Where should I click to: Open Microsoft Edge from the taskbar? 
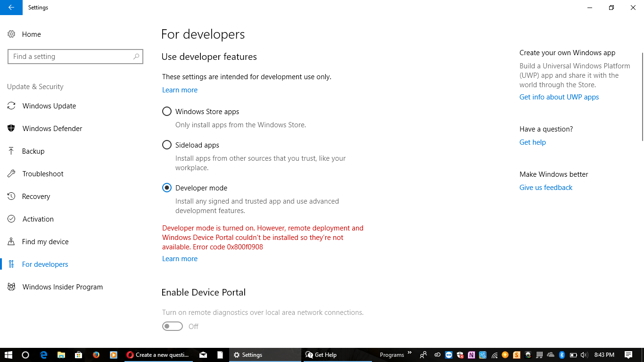(x=43, y=355)
